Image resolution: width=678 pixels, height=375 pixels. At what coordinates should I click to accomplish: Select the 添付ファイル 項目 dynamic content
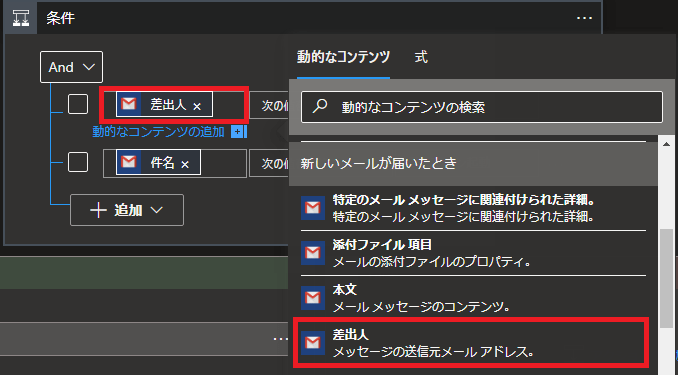tap(473, 253)
